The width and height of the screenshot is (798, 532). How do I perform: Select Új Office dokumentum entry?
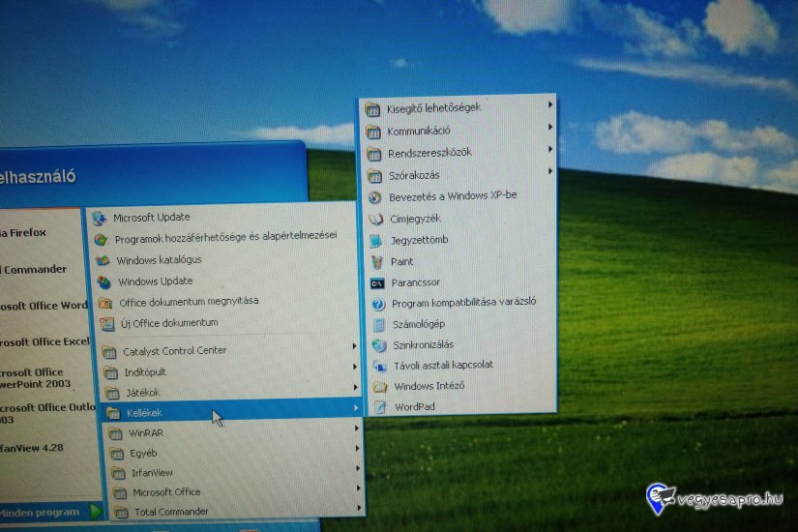click(x=168, y=323)
